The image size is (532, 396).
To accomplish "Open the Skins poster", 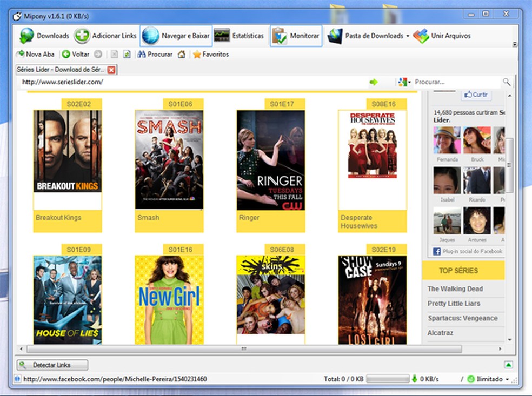I will point(271,295).
